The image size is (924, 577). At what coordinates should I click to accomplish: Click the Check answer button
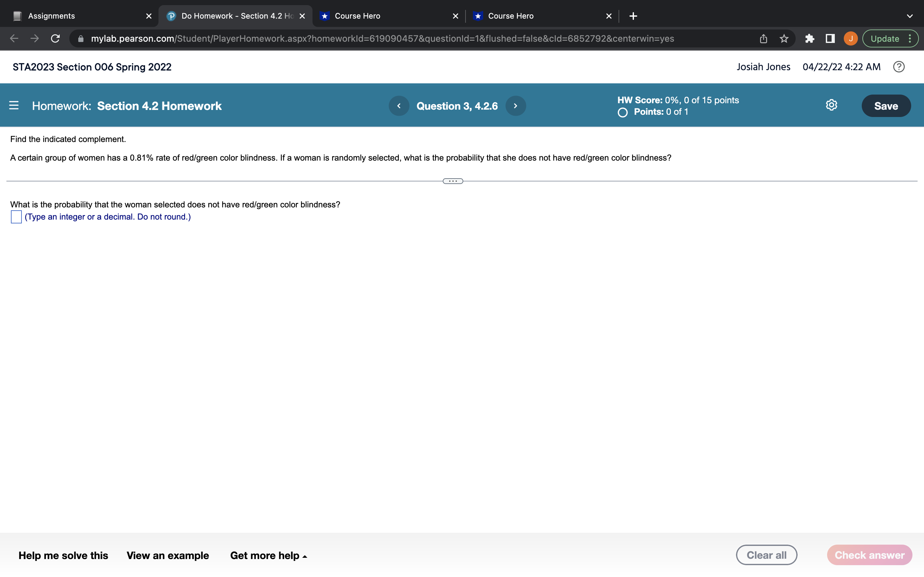coord(869,555)
